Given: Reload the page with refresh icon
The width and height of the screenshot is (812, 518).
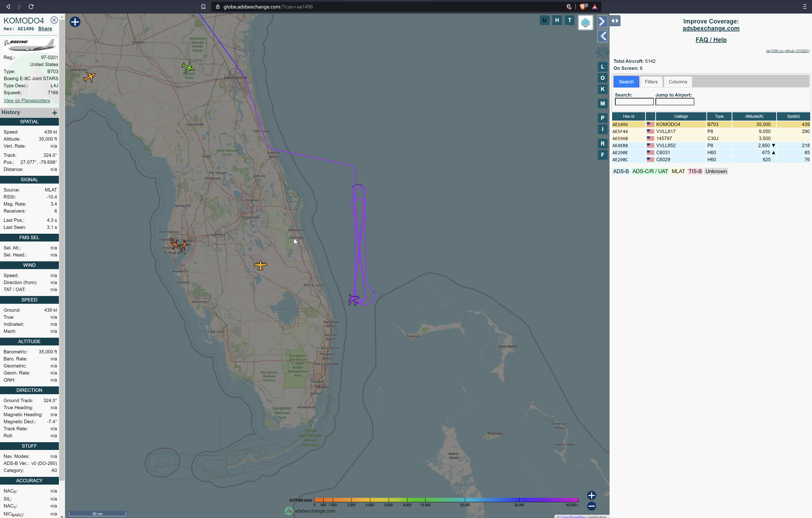Looking at the screenshot, I should 31,7.
